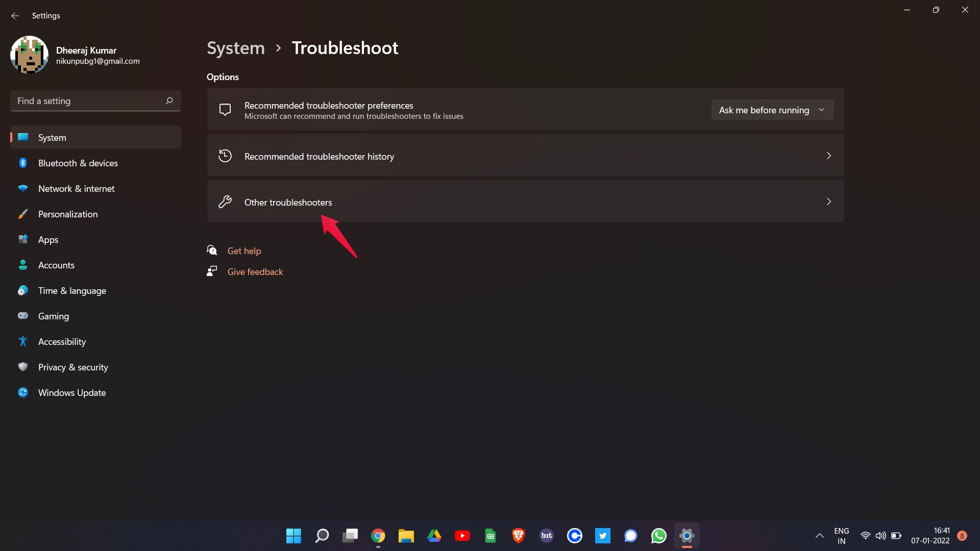Click the Windows Start button on taskbar
Screen dimensions: 980x551
coord(293,536)
